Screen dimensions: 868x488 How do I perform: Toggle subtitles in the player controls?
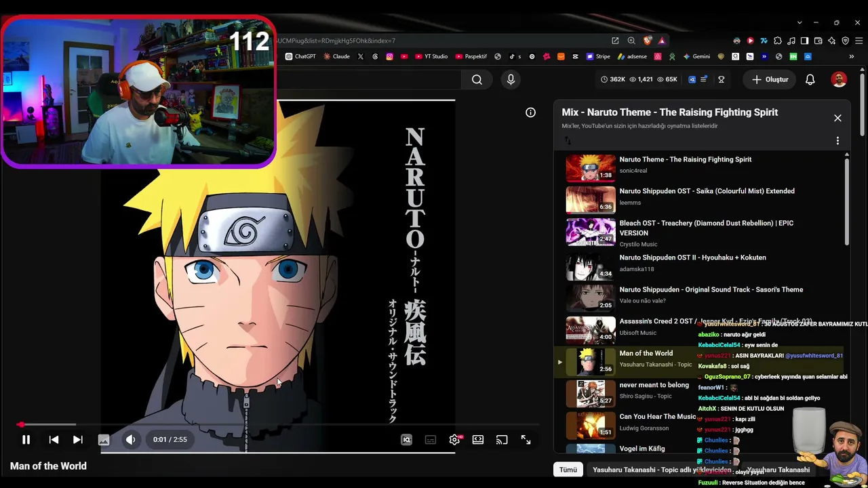(431, 440)
